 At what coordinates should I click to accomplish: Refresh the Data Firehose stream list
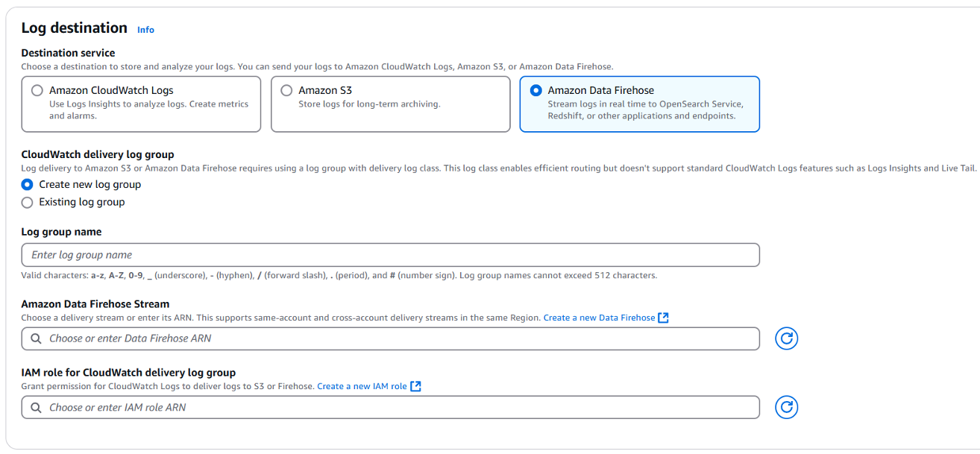coord(786,338)
